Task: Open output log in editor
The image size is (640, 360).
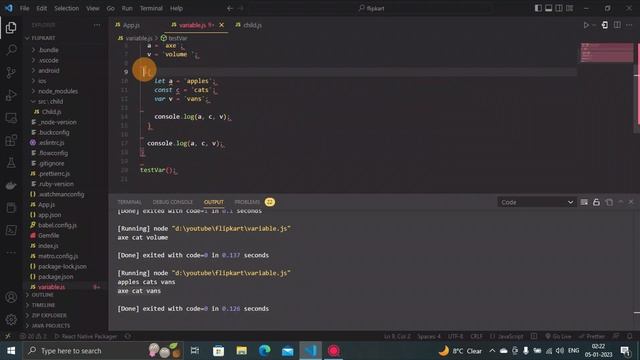Action: (x=609, y=202)
